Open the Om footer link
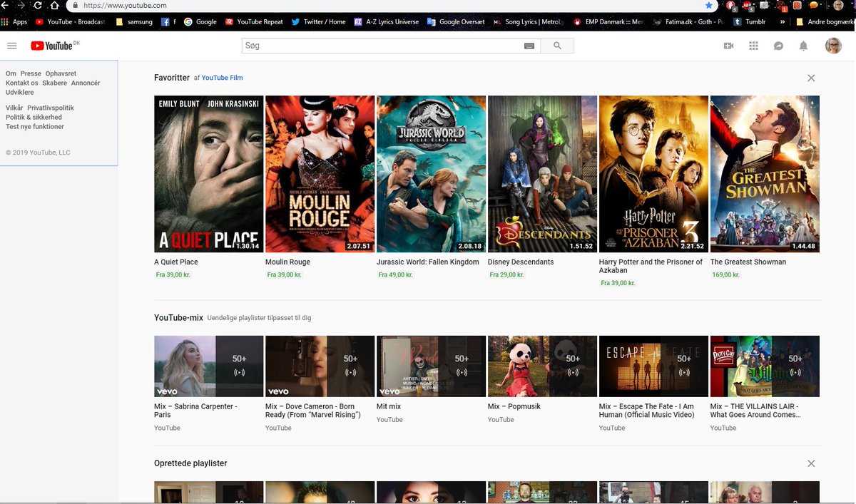This screenshot has width=856, height=504. (x=11, y=73)
